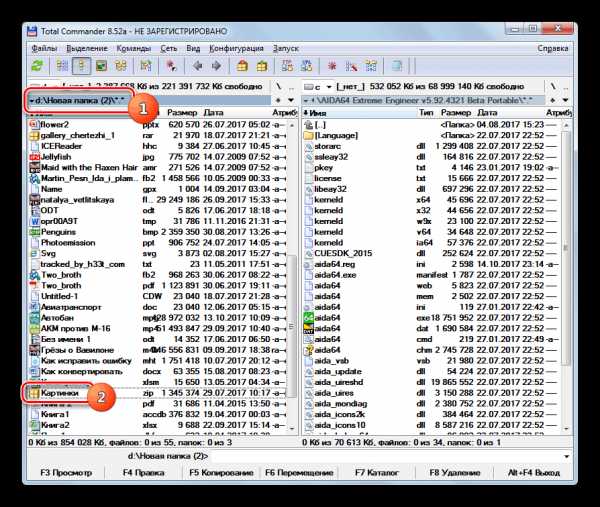
Task: Sort the left panel by Размер column
Action: (x=183, y=113)
